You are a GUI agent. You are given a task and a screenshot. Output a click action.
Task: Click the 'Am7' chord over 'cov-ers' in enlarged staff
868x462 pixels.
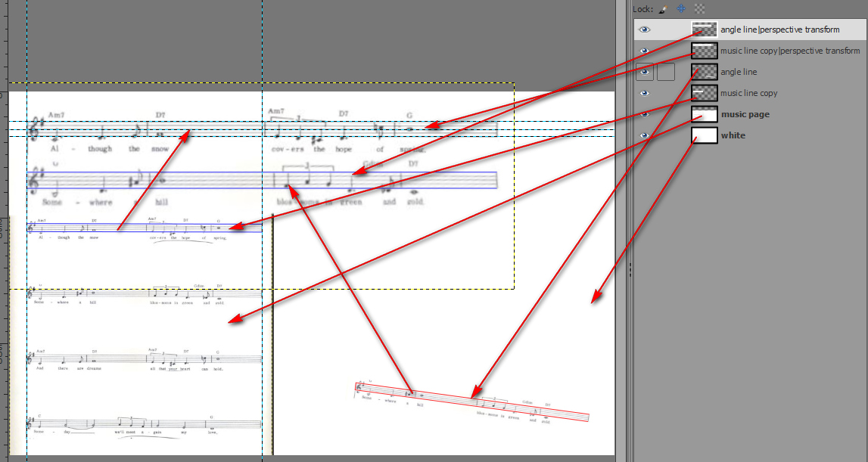pyautogui.click(x=275, y=111)
